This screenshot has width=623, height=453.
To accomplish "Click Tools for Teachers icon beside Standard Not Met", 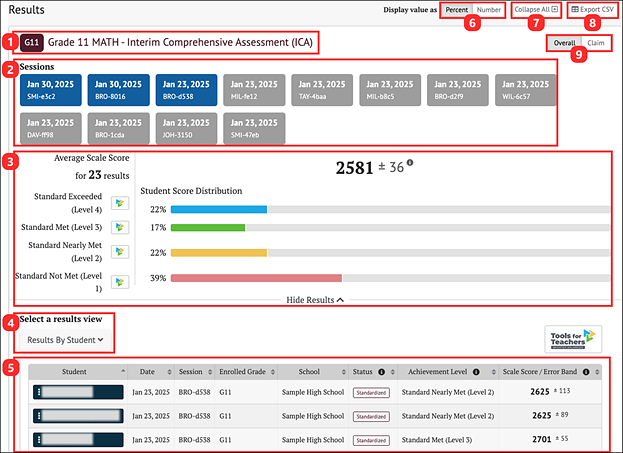I will pyautogui.click(x=120, y=282).
